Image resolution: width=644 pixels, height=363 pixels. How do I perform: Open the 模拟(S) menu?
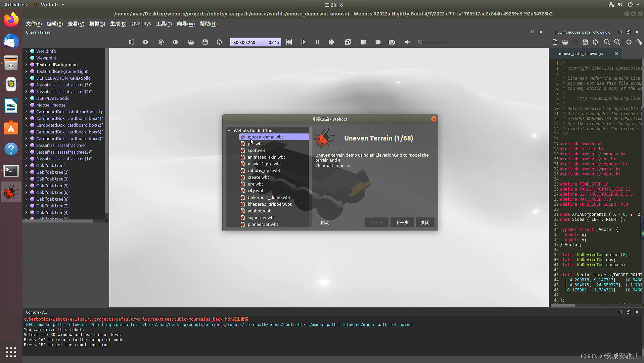point(97,24)
